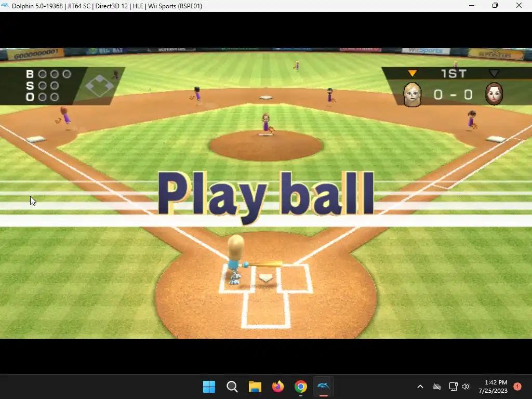Minimize the Dolphin window
Viewport: 532px width, 399px height.
point(472,5)
